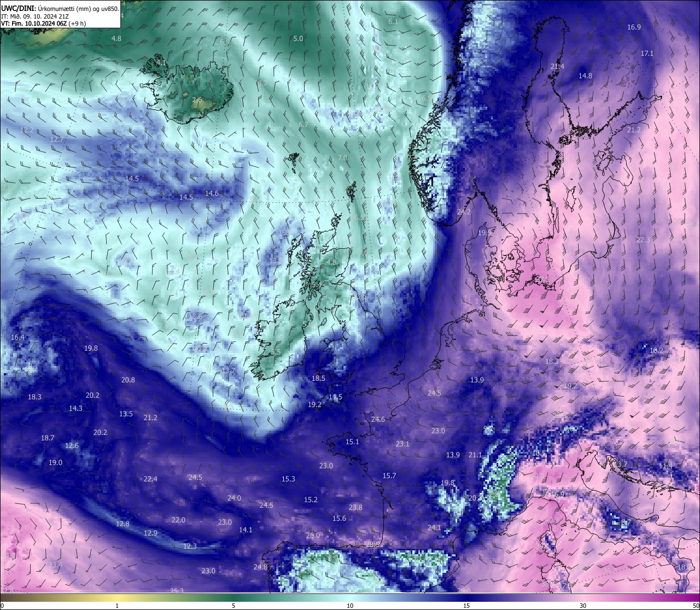
Task: Click the 12.3 value on the dry streak
Action: 190,546
